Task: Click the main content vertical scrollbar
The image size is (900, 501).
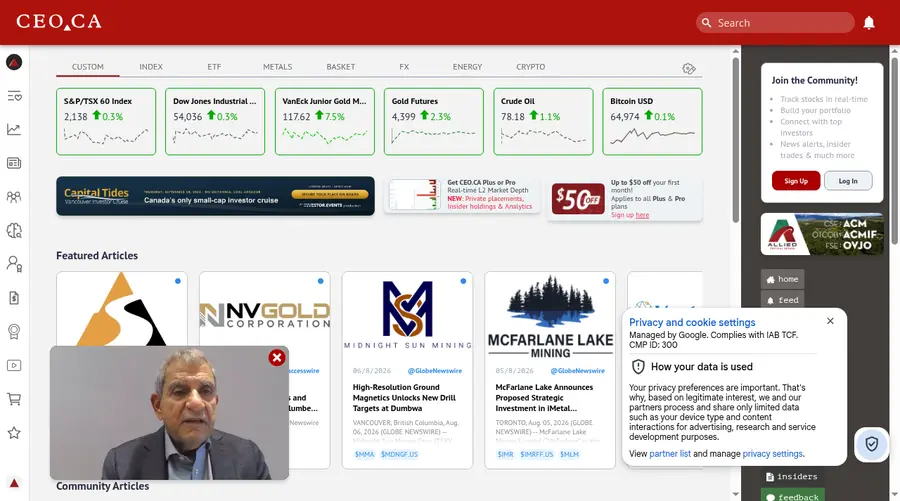Action: point(736,138)
